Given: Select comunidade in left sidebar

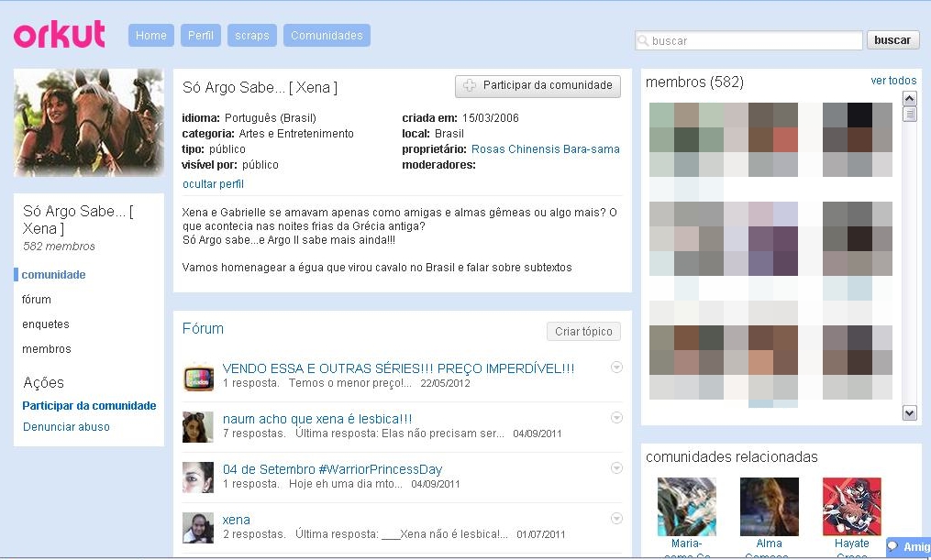Looking at the screenshot, I should click(x=53, y=275).
